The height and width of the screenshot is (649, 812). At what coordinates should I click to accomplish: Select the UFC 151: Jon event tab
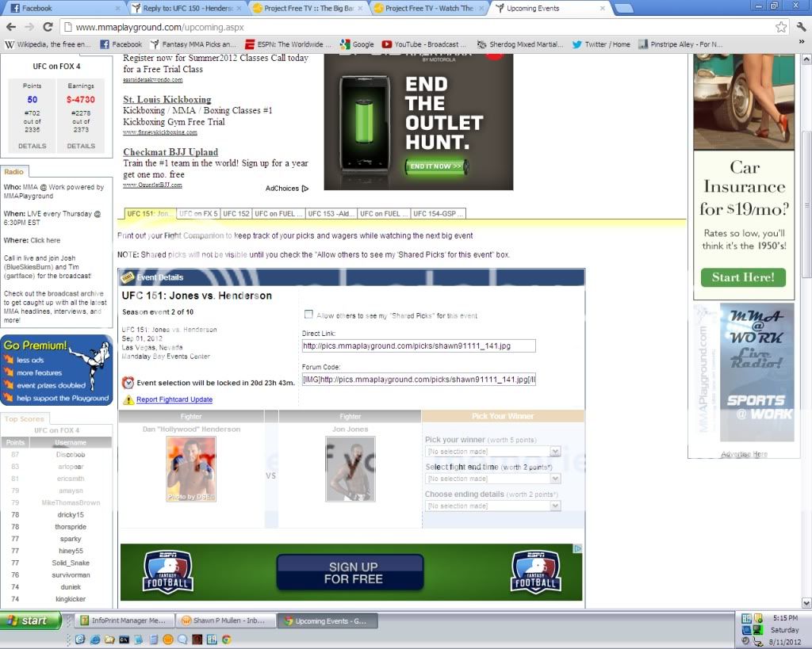coord(150,214)
